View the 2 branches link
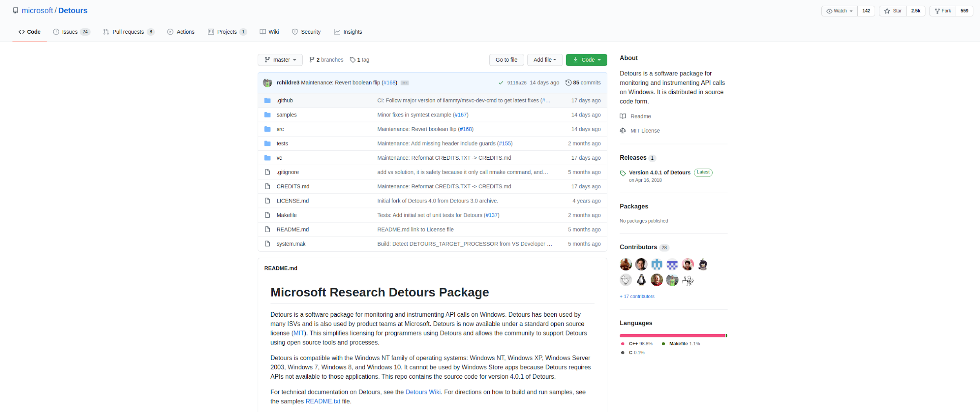Screen dimensions: 980x412 [326, 60]
